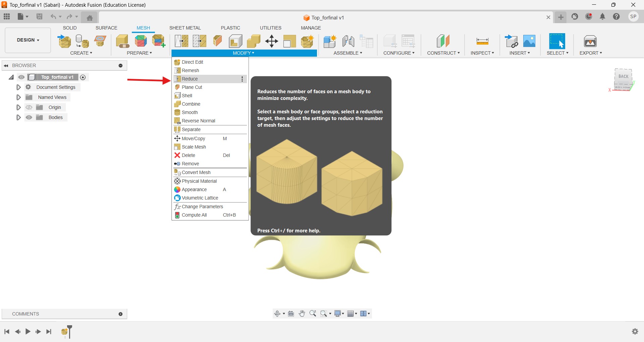Image resolution: width=644 pixels, height=342 pixels.
Task: Click the Tessellate icon in Create panel
Action: (x=82, y=41)
